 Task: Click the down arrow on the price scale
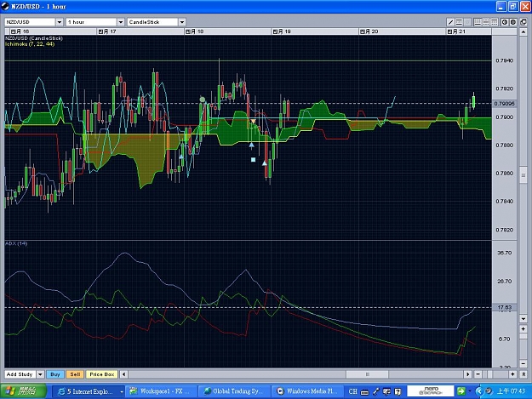[523, 319]
